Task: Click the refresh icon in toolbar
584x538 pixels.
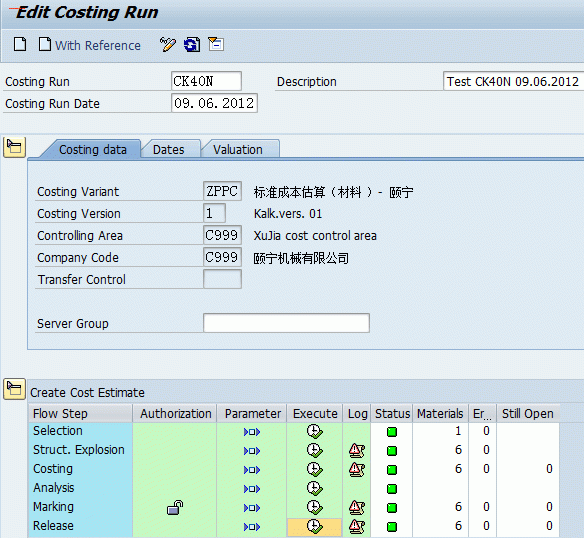Action: 192,45
